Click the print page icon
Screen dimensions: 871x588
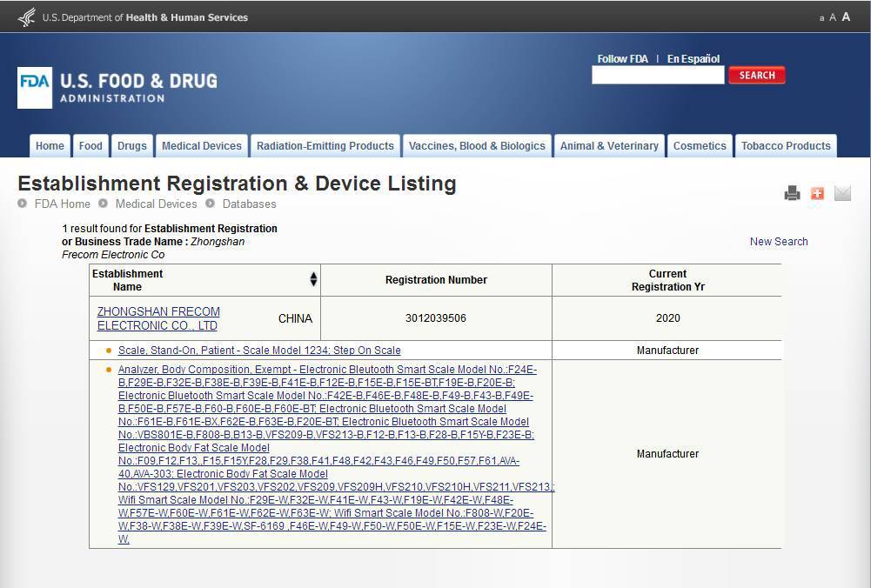792,193
